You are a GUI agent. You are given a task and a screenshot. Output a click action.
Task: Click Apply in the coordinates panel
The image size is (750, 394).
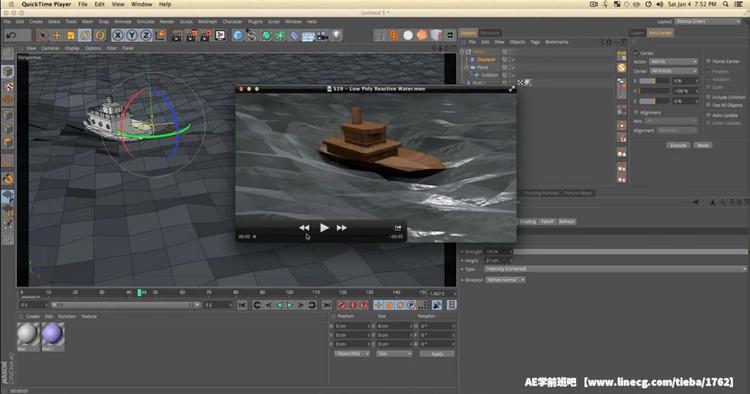[x=437, y=354]
